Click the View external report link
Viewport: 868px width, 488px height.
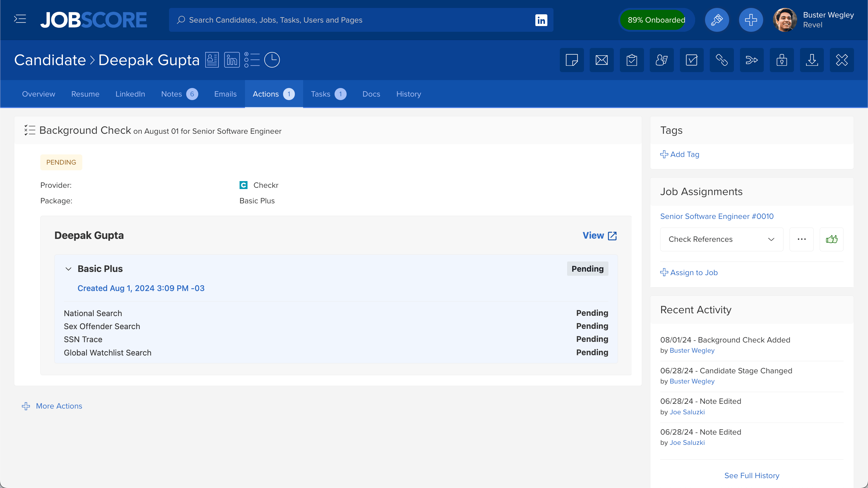(x=600, y=235)
